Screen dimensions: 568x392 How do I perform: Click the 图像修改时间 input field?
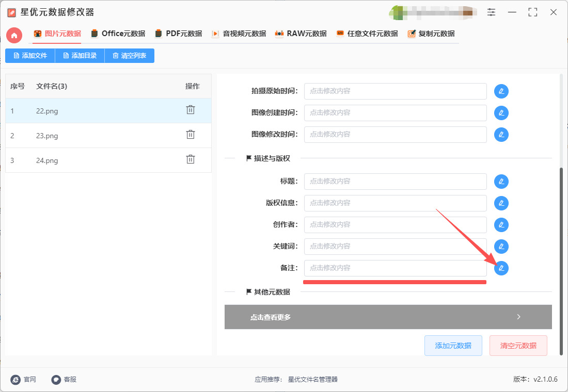(395, 135)
